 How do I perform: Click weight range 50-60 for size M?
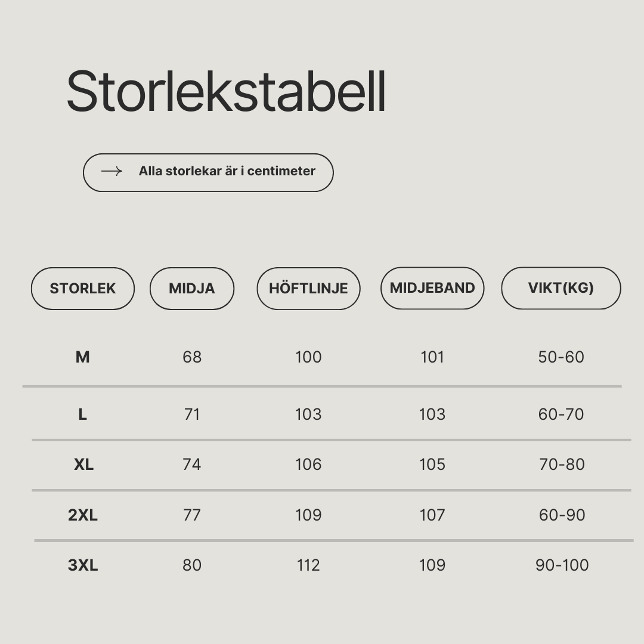[x=561, y=357]
